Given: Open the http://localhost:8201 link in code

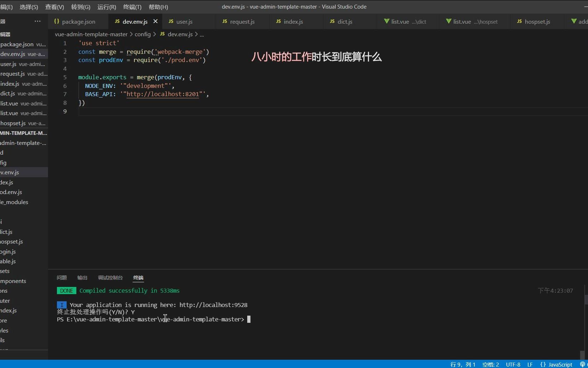Looking at the screenshot, I should point(163,94).
